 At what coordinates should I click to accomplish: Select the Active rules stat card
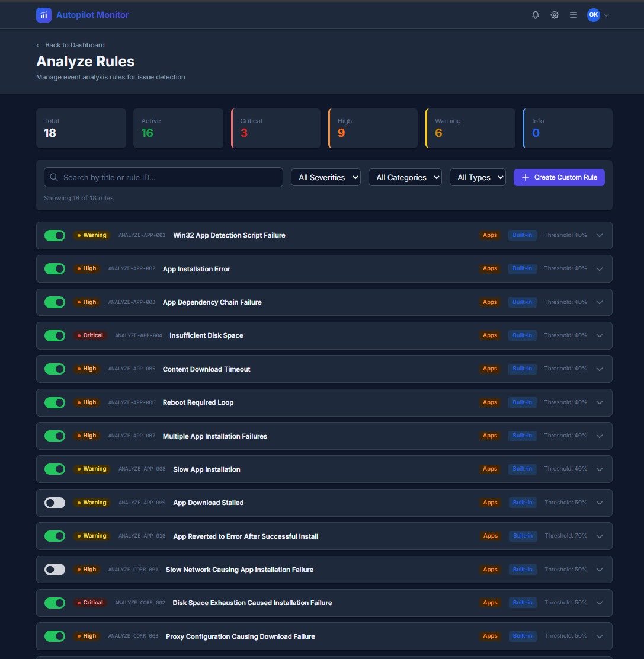coord(178,128)
